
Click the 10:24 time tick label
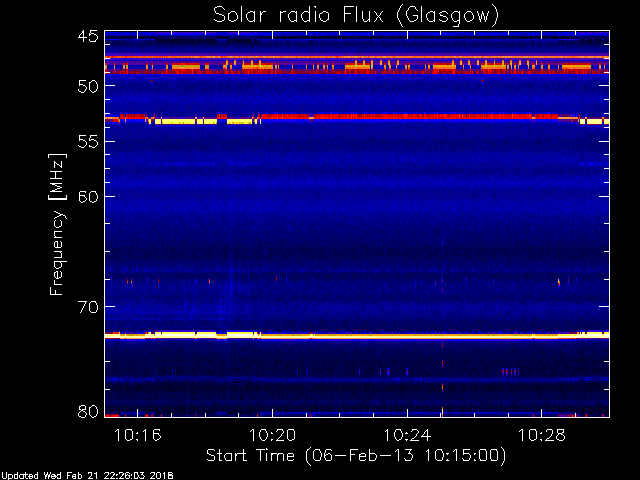coord(407,435)
